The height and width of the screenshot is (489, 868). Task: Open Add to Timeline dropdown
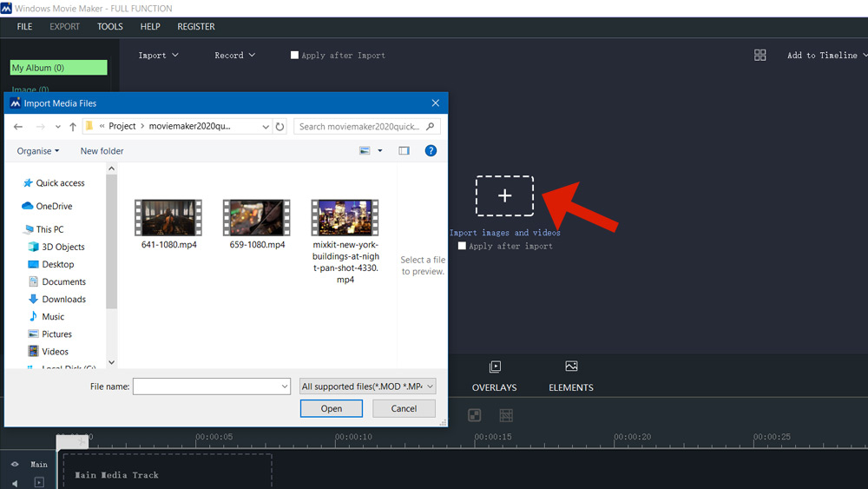(x=827, y=56)
